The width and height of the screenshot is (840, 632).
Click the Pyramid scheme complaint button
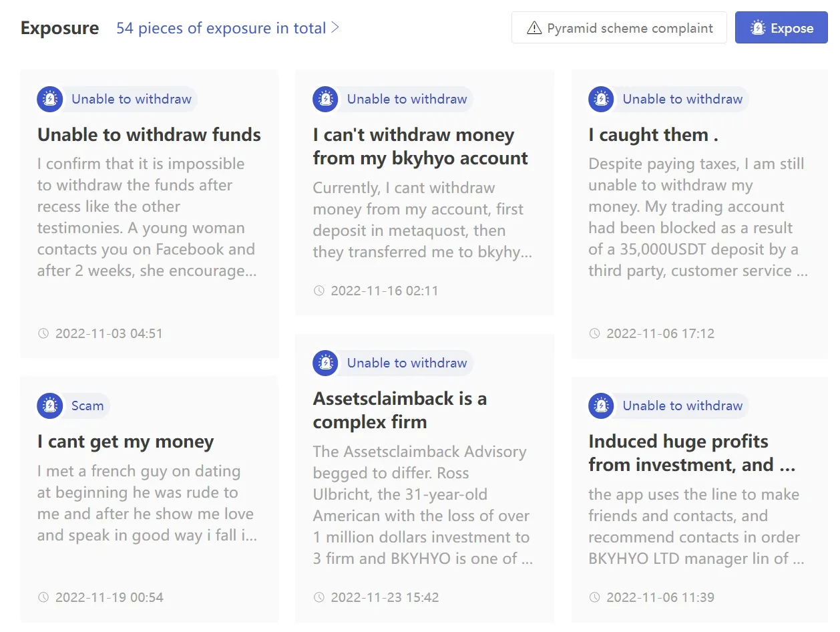[619, 28]
